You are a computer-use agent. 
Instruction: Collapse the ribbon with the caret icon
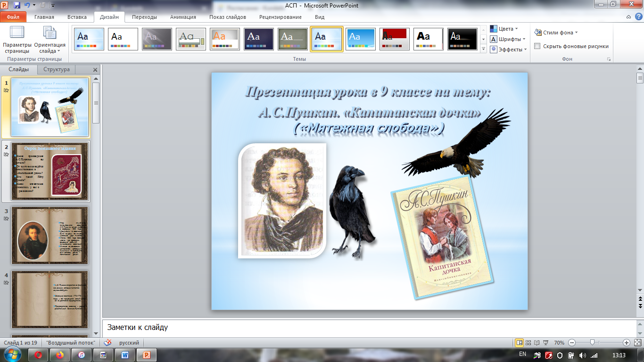click(x=629, y=17)
